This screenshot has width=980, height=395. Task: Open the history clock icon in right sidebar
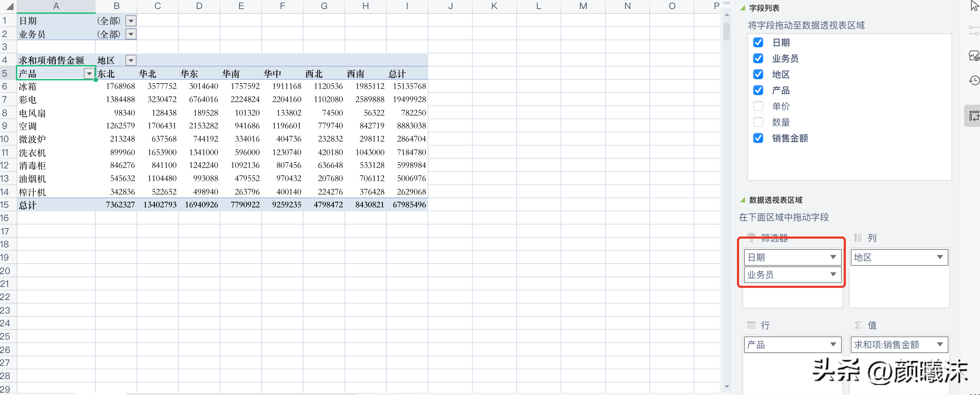(974, 80)
